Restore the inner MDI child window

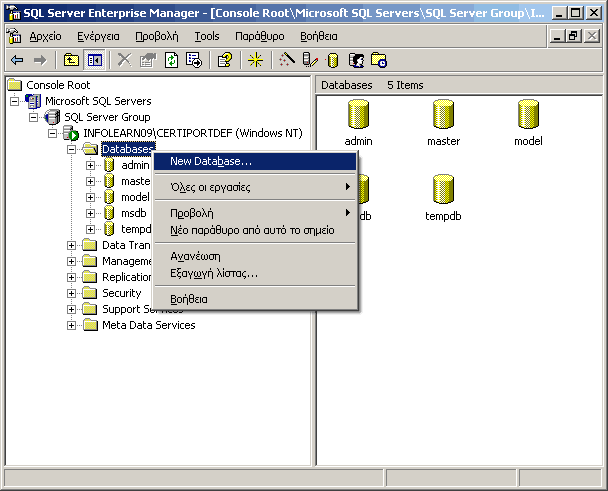point(574,36)
